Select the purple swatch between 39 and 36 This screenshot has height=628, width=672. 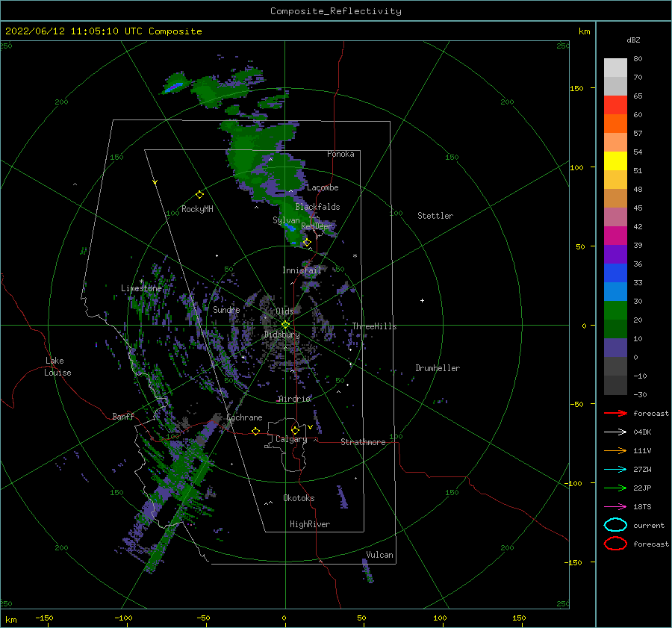pos(615,254)
